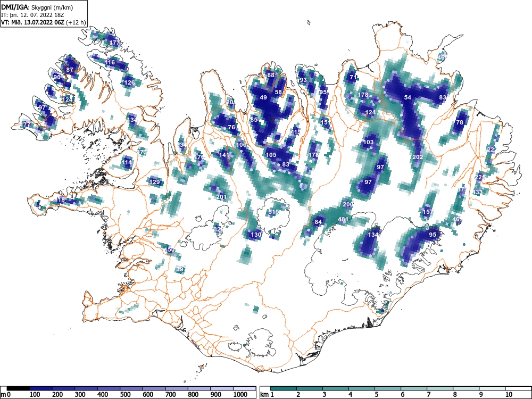Click visibility value '87' on the map
Image resolution: width=532 pixels, height=399 pixels.
tap(70, 70)
